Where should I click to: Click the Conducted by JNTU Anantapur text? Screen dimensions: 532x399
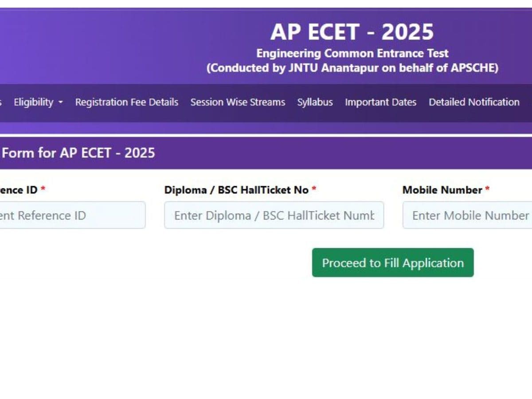click(x=352, y=68)
